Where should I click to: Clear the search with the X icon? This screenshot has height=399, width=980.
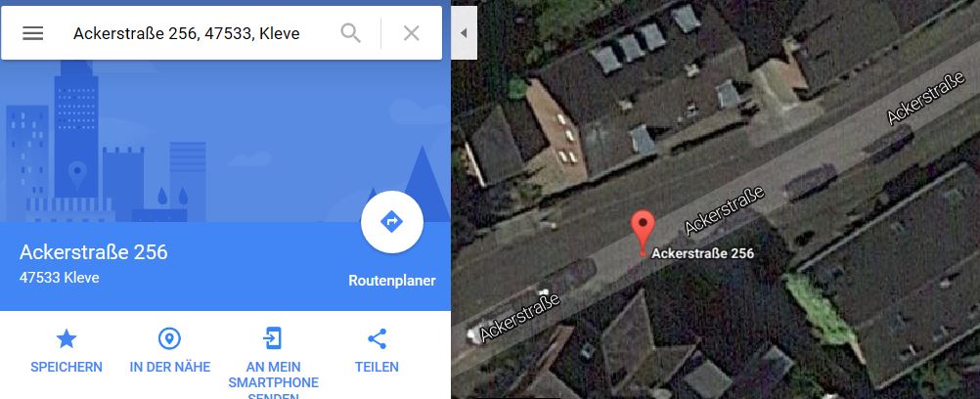click(411, 33)
